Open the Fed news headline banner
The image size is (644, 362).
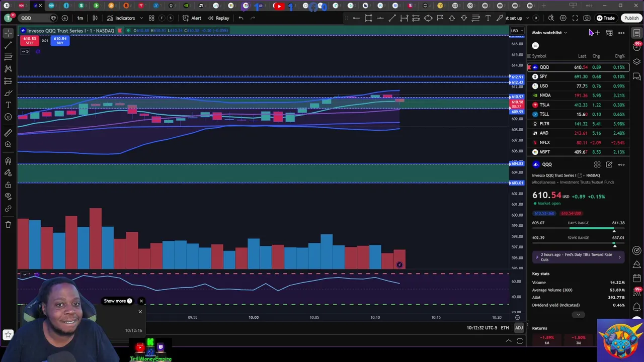coord(578,257)
